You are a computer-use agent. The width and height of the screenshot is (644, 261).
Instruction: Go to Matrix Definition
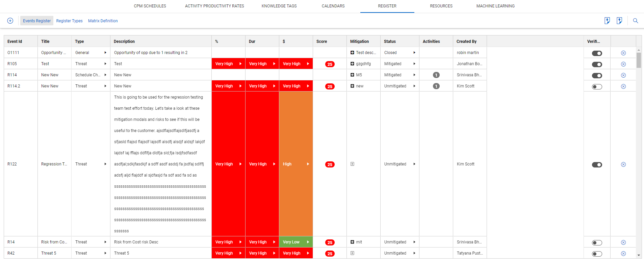click(x=103, y=21)
